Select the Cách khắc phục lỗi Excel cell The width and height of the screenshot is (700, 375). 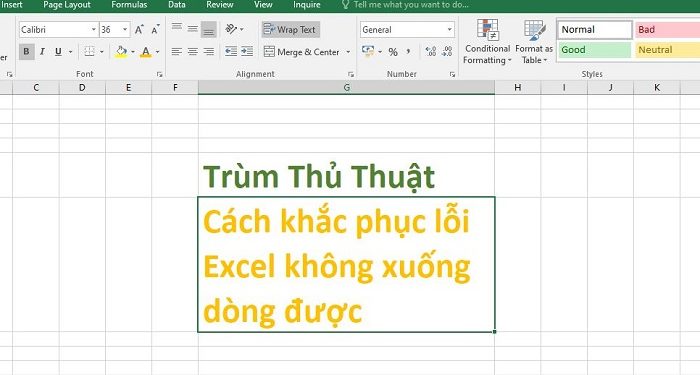pos(346,264)
